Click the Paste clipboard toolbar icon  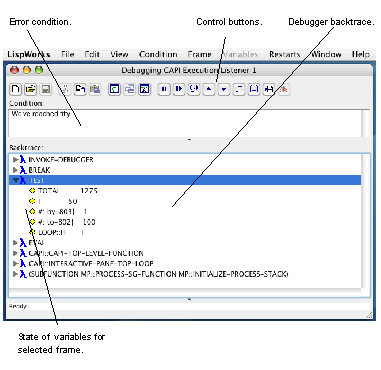[95, 89]
